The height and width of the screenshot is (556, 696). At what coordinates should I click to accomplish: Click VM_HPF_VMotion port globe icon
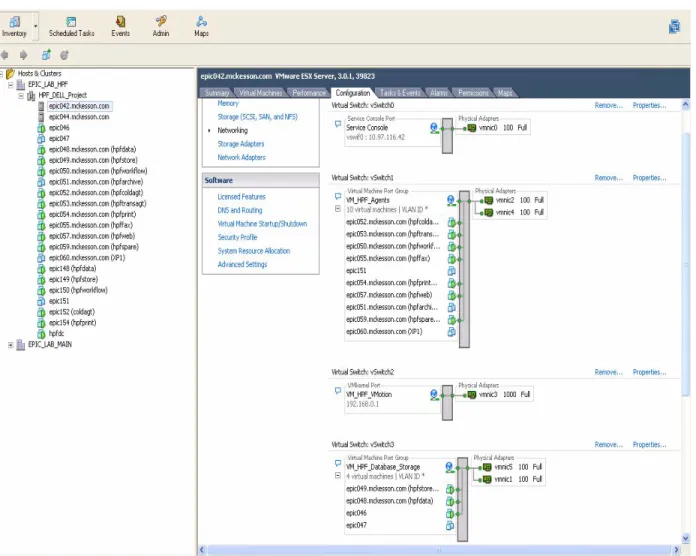coord(434,394)
